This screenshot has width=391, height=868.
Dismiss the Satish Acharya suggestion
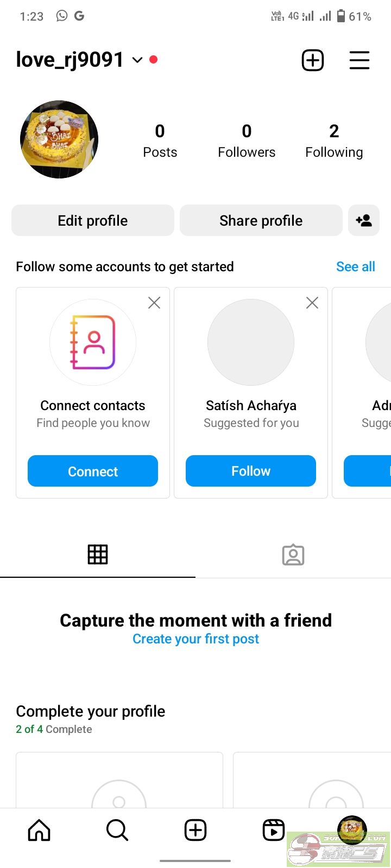click(312, 303)
